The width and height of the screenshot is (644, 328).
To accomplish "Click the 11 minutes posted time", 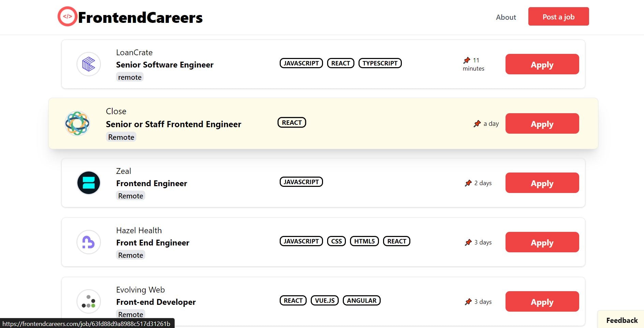I will pos(474,64).
